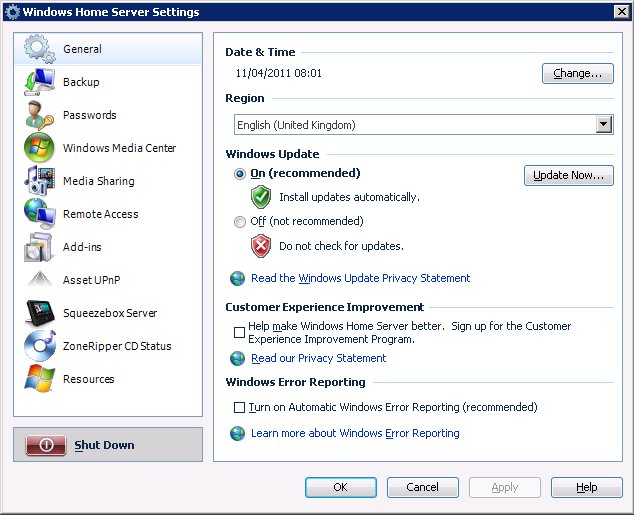The image size is (634, 515).
Task: Click the Windows Media Center orb icon
Action: tap(39, 147)
